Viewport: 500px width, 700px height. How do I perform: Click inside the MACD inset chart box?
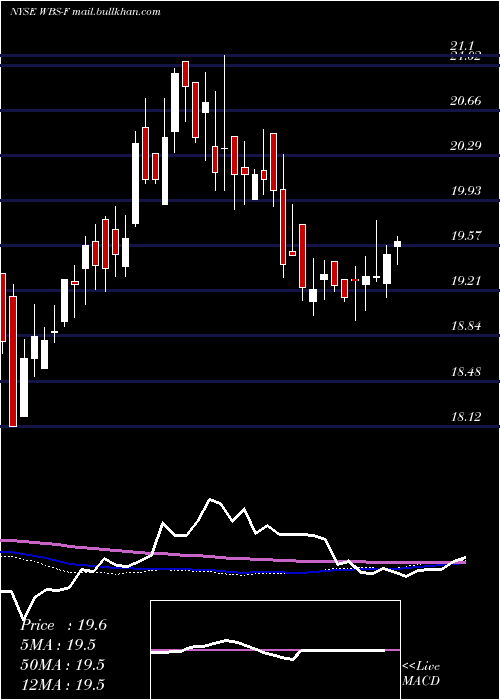coord(275,650)
